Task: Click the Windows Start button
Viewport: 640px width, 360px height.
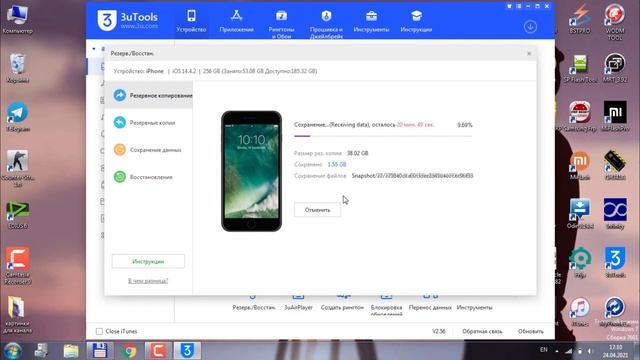Action: coord(13,351)
